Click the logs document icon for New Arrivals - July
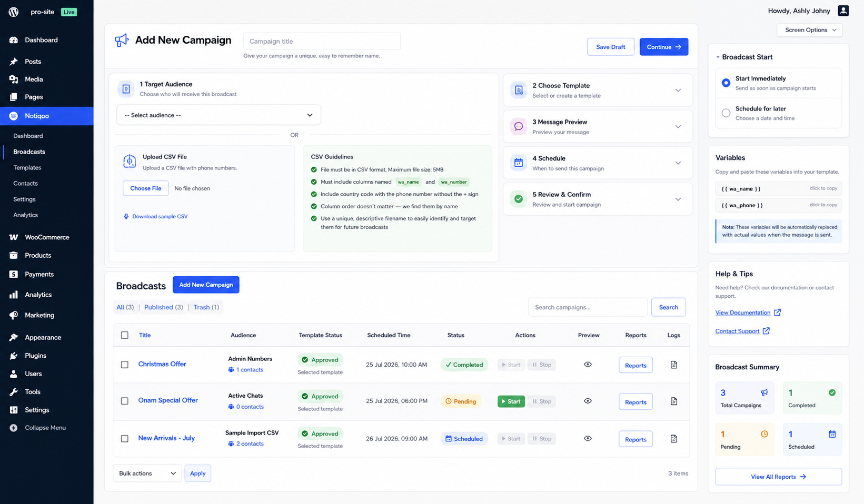Viewport: 864px width, 504px height. click(x=673, y=439)
